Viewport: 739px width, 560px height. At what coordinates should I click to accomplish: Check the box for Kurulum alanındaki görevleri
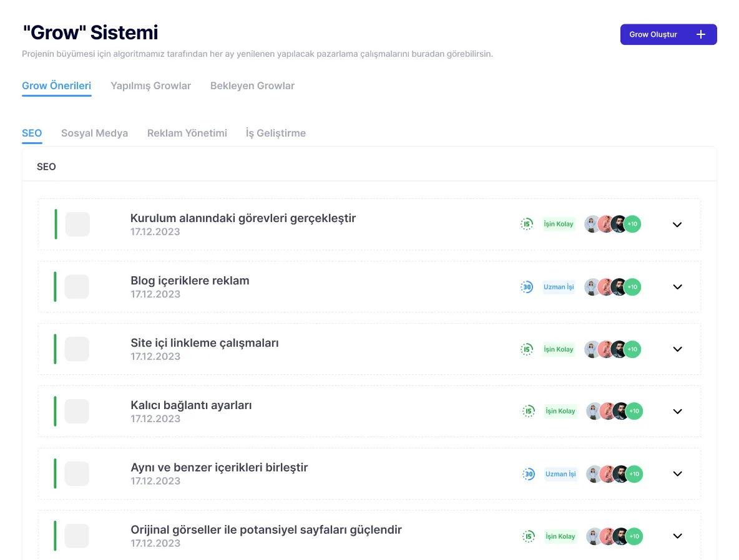(x=77, y=224)
